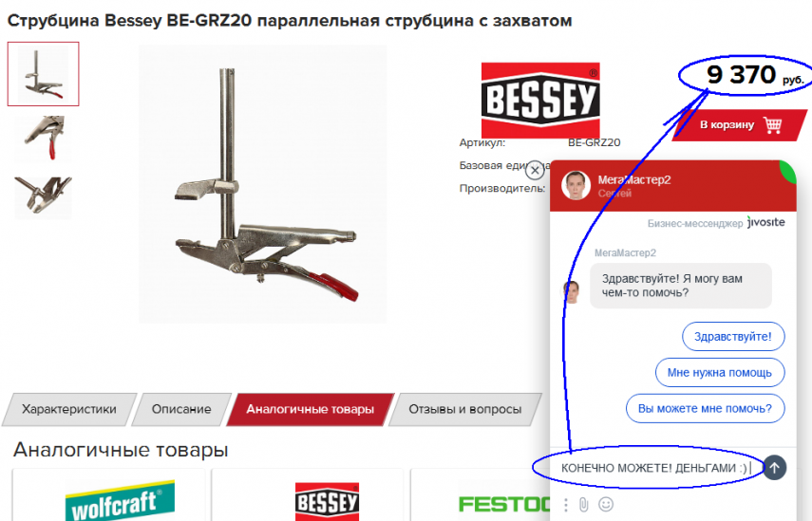Viewport: 812px width, 521px height.
Task: Open the jivosite link in the chat
Action: [x=765, y=222]
